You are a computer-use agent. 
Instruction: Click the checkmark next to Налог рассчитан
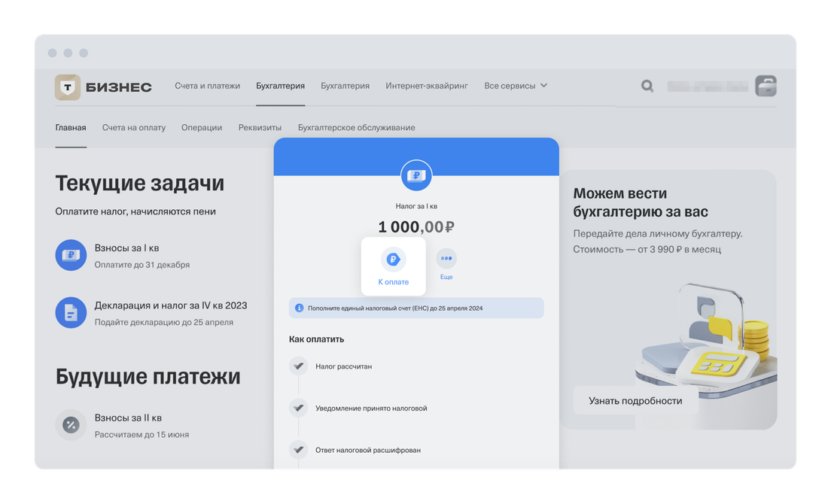[x=299, y=366]
